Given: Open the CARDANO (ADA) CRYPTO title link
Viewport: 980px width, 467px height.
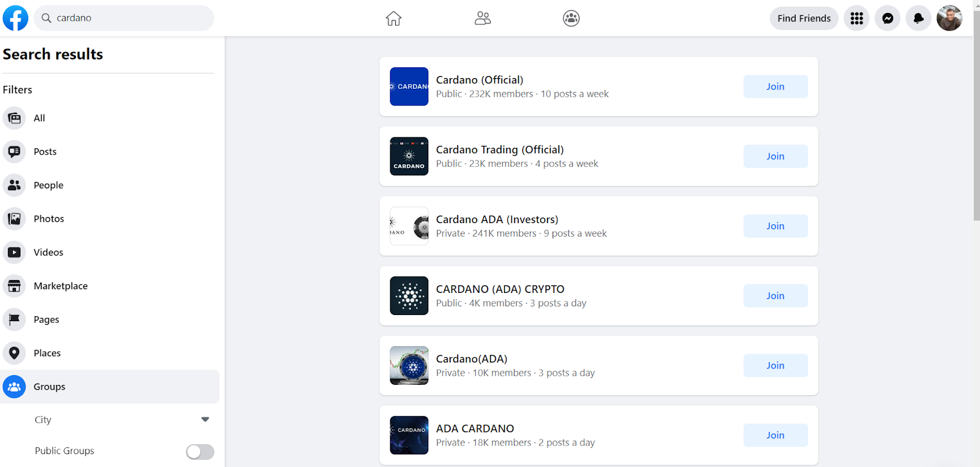Looking at the screenshot, I should tap(500, 289).
